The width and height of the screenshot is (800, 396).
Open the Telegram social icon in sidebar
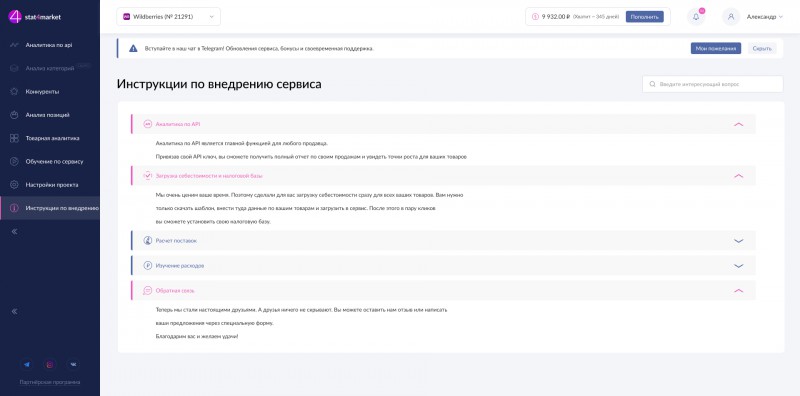click(x=27, y=365)
